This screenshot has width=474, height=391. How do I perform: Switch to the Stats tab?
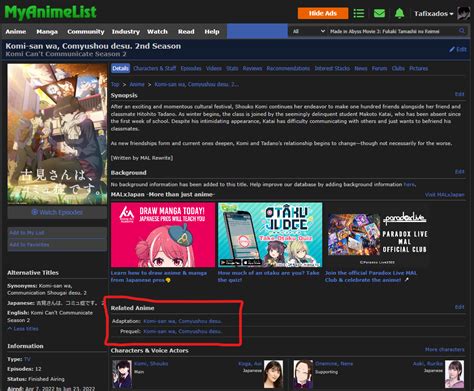click(232, 68)
